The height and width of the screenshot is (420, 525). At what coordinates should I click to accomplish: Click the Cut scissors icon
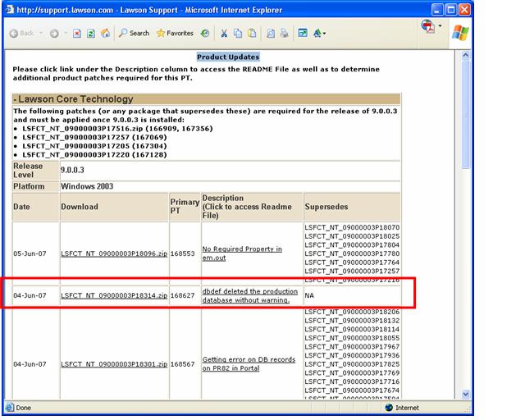pos(223,33)
